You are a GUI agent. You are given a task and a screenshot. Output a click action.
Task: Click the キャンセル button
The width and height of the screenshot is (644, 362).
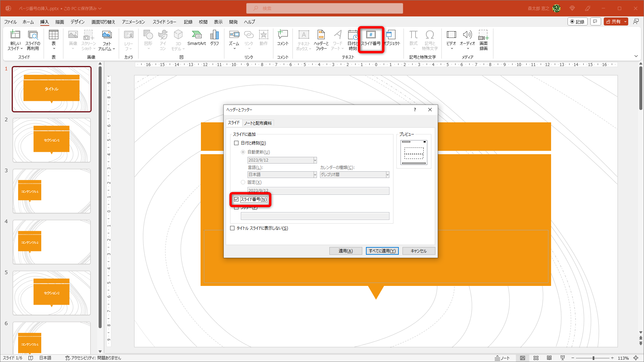coord(419,251)
